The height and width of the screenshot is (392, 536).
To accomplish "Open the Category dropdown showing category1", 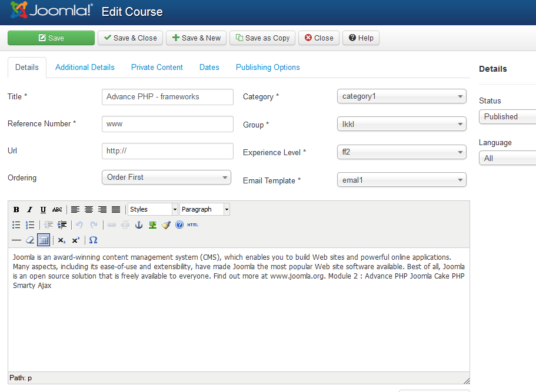I will pos(401,96).
